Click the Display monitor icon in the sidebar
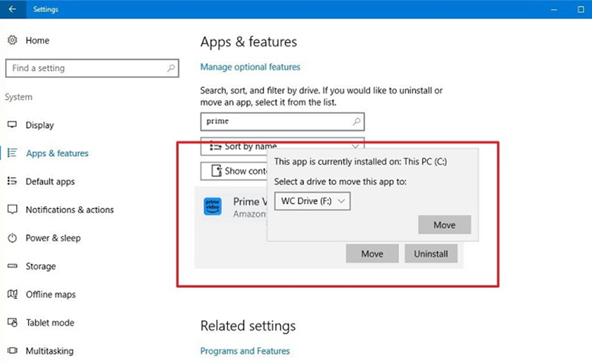Screen dimensions: 592x364 (12, 125)
